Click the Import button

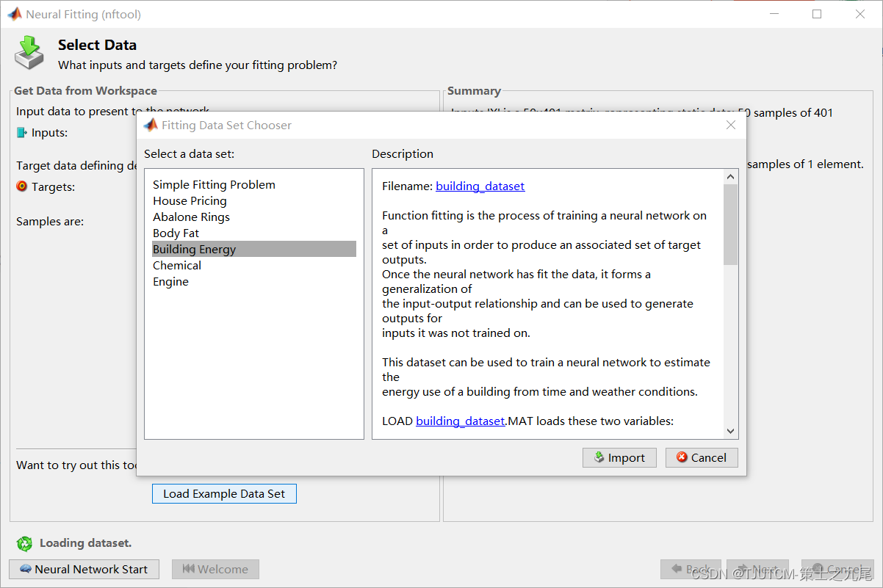pos(619,457)
